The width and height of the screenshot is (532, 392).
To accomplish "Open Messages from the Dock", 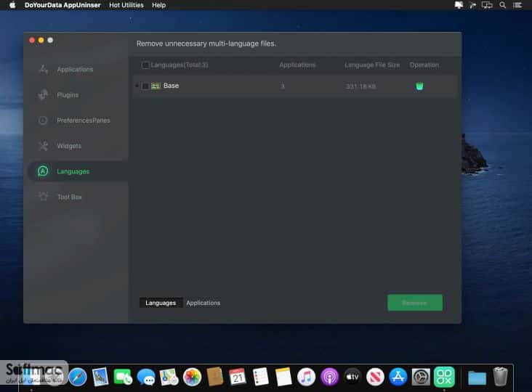I will point(146,377).
